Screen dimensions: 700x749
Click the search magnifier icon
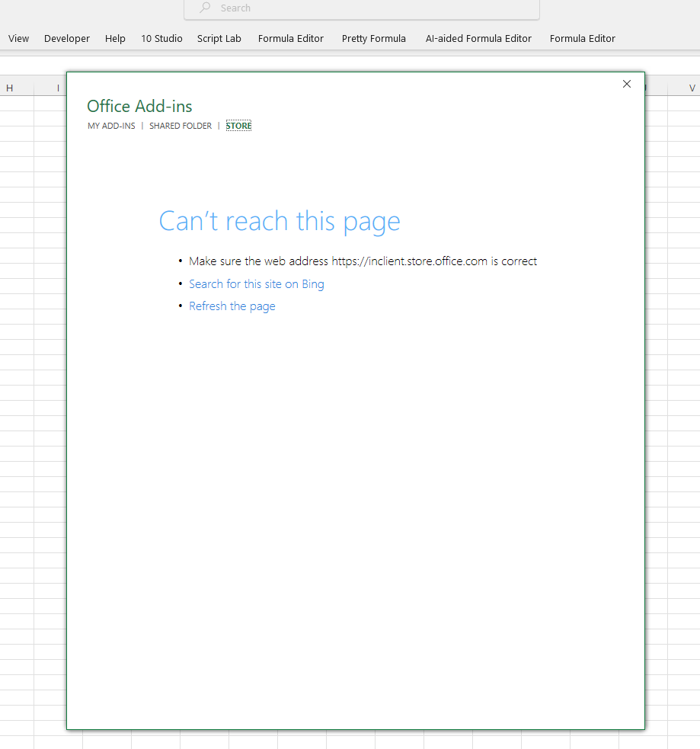click(203, 8)
